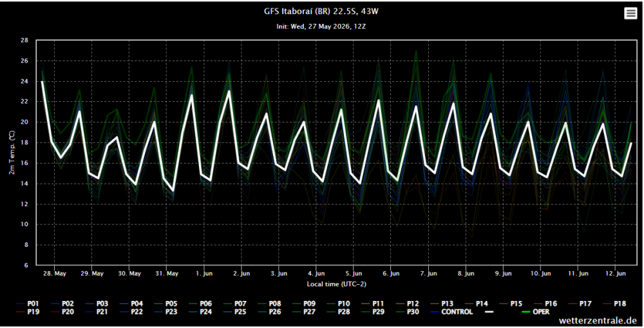Toggle the P18 legend entry
This screenshot has width=644, height=328.
(614, 304)
